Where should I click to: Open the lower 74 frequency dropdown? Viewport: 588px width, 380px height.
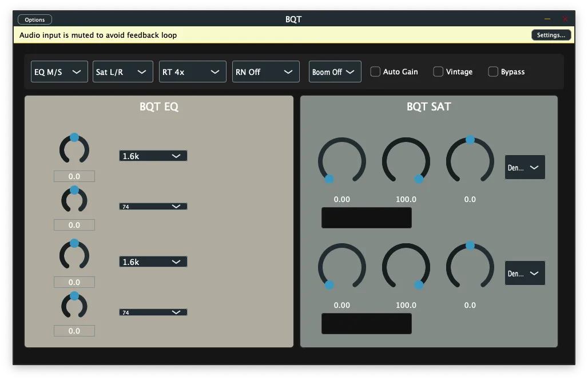click(x=153, y=312)
